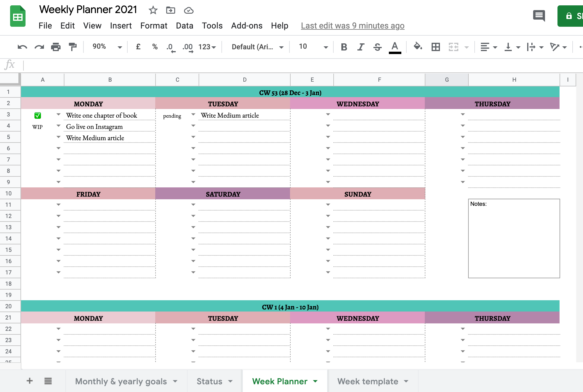Undo the last action
The width and height of the screenshot is (583, 392).
coord(22,47)
